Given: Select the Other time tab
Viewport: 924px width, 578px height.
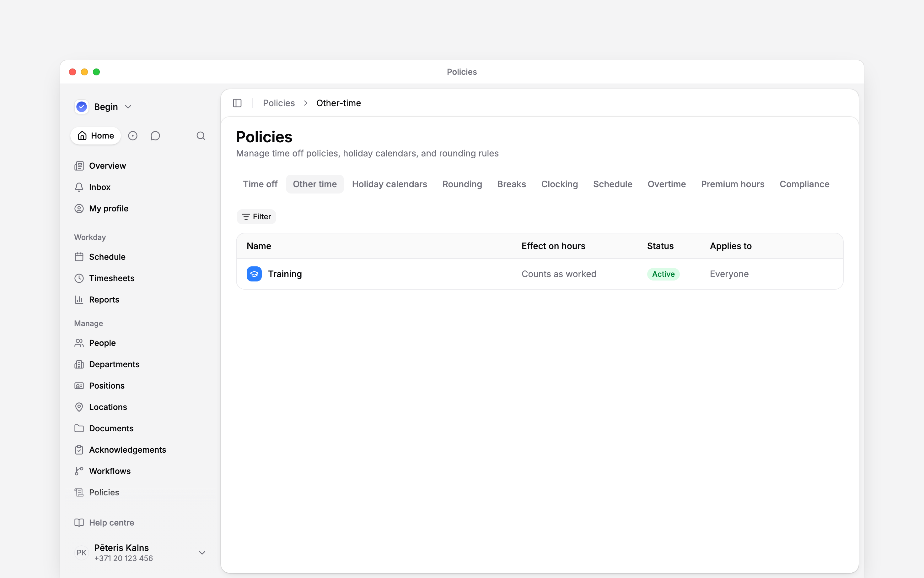Looking at the screenshot, I should 314,184.
